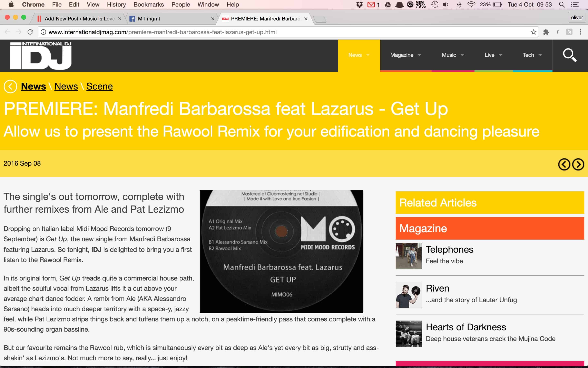
Task: Open the oliver profile button in Chrome
Action: point(577,18)
